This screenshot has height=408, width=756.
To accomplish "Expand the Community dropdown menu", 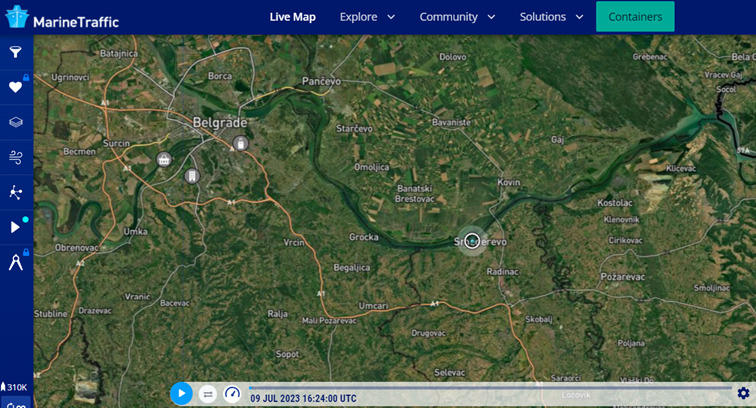I will coord(457,17).
